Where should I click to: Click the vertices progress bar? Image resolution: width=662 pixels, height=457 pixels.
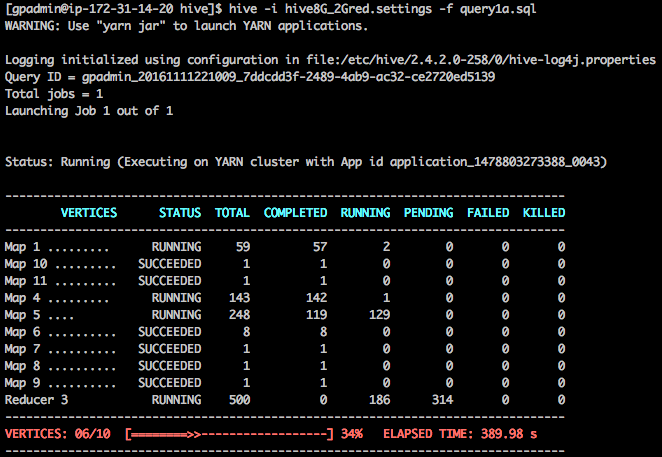[229, 434]
